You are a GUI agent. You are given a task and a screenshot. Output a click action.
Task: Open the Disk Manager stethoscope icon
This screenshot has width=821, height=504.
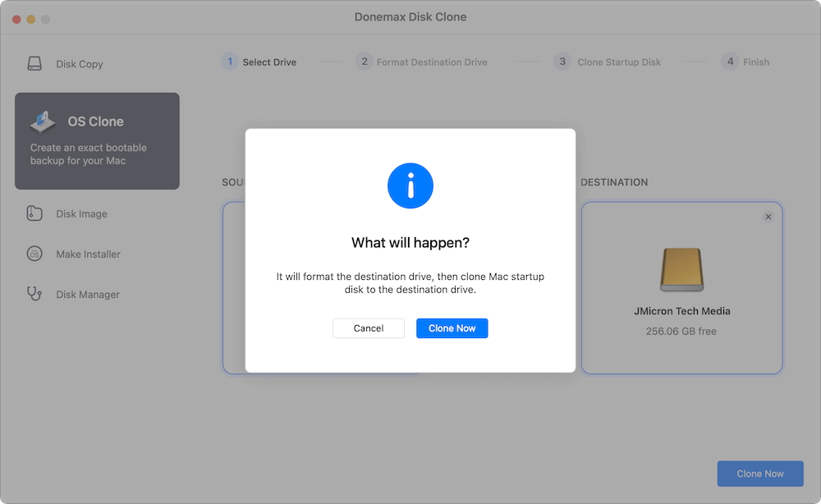tap(34, 294)
